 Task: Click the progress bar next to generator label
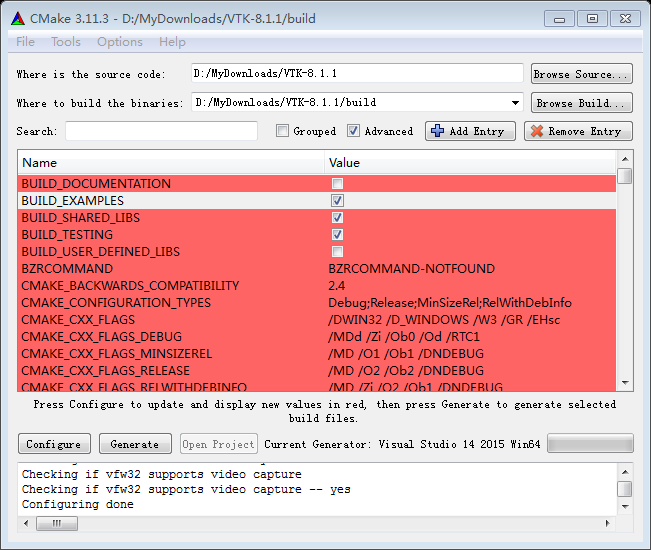tap(590, 443)
